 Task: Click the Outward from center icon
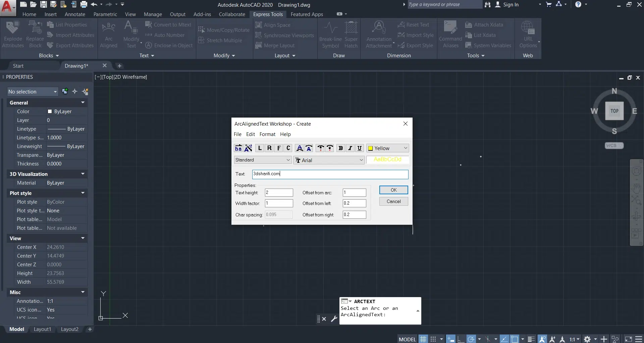tap(320, 148)
